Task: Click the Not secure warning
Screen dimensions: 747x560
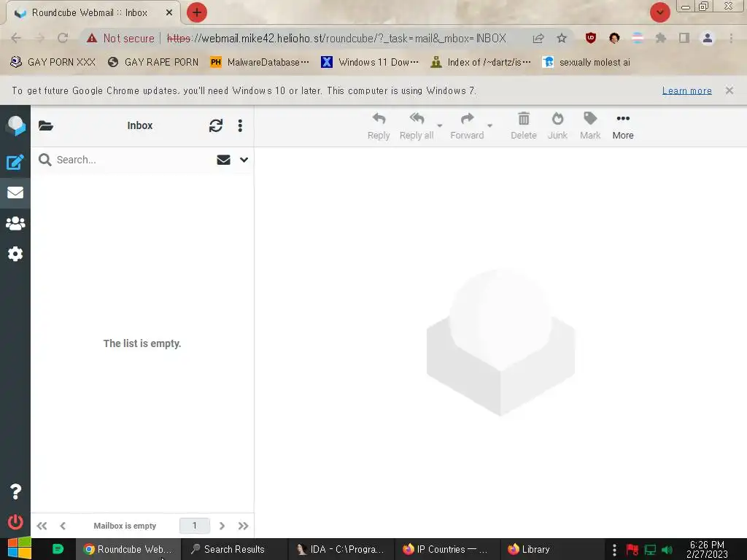Action: click(120, 38)
